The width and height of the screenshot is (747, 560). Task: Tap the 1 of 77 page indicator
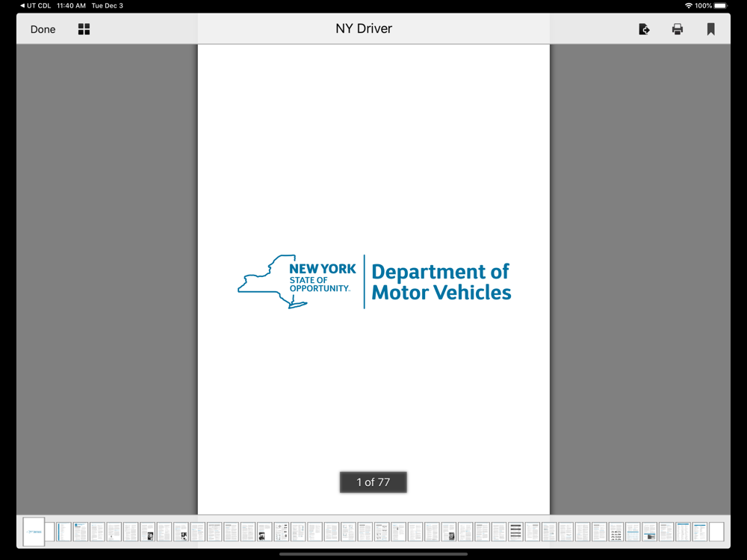click(x=373, y=482)
